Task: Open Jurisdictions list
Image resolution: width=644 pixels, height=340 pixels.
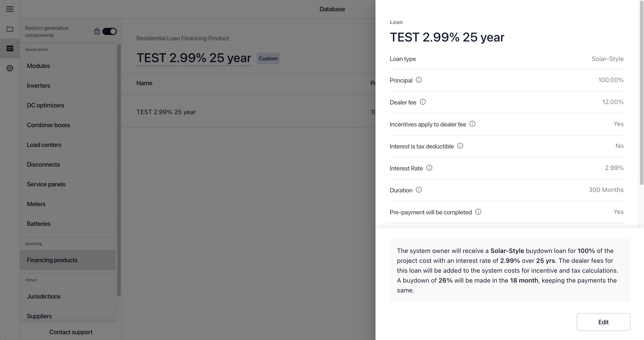Action: click(x=44, y=296)
